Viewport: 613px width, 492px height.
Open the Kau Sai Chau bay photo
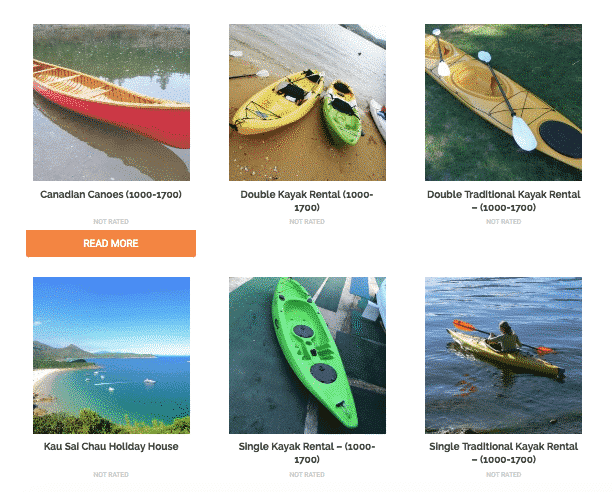point(111,356)
